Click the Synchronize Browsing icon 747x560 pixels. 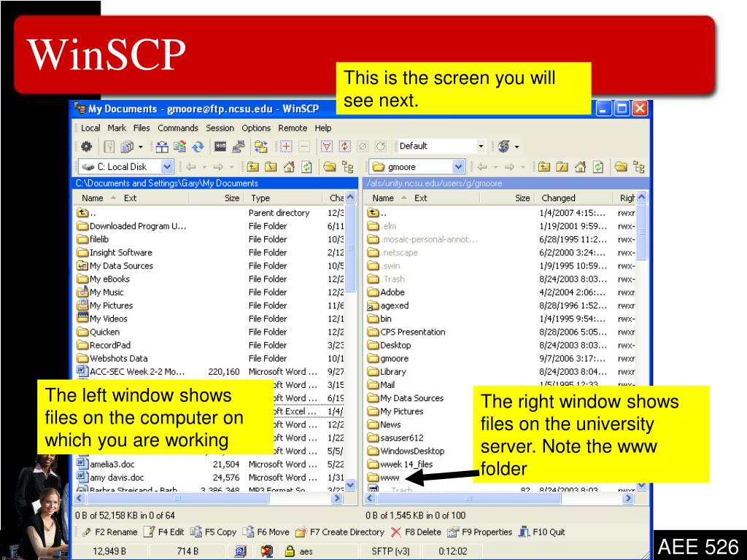(261, 146)
